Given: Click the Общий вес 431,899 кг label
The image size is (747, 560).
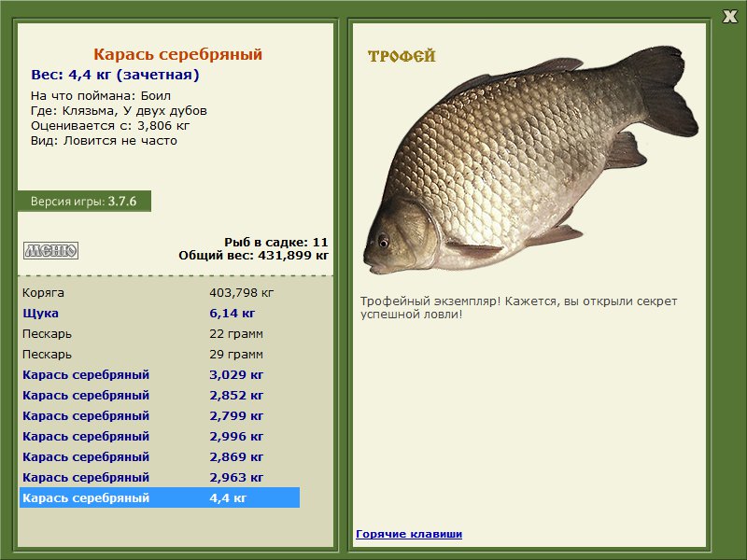Looking at the screenshot, I should [x=253, y=256].
